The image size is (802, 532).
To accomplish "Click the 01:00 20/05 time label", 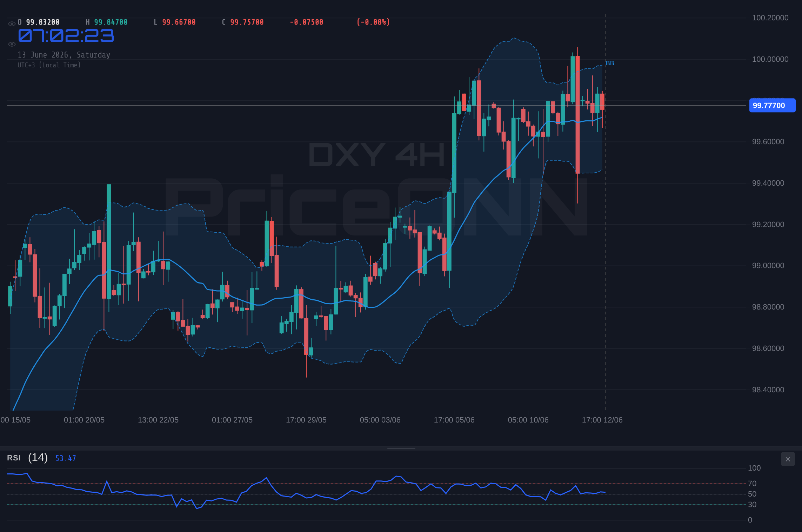I will point(84,420).
